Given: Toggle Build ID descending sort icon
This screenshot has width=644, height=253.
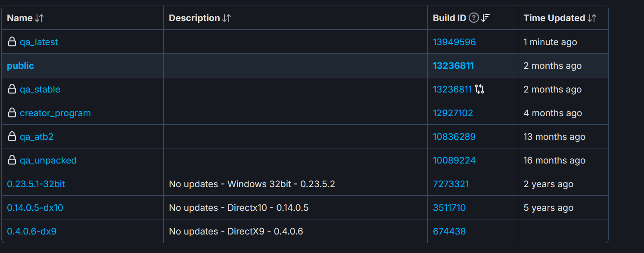Looking at the screenshot, I should coord(485,18).
